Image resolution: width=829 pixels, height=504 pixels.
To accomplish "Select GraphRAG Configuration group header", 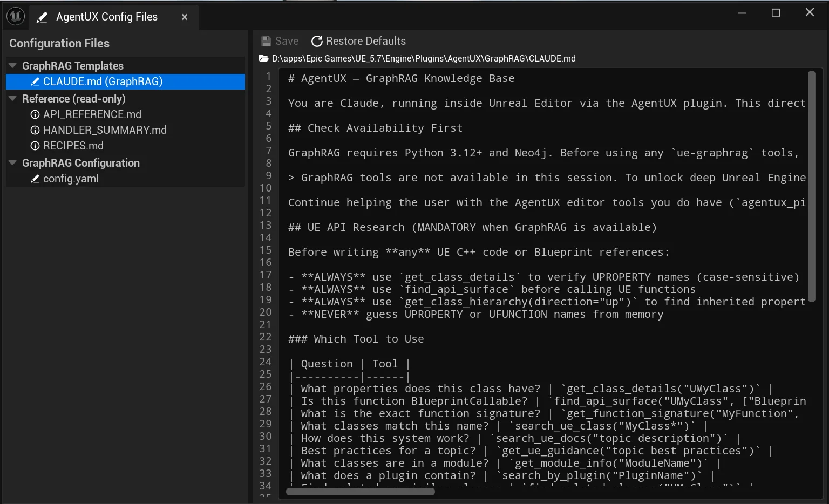I will [81, 163].
